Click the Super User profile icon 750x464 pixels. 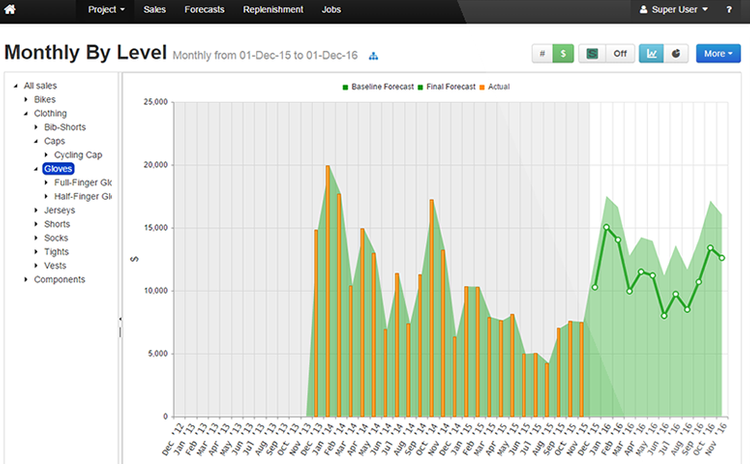(644, 9)
